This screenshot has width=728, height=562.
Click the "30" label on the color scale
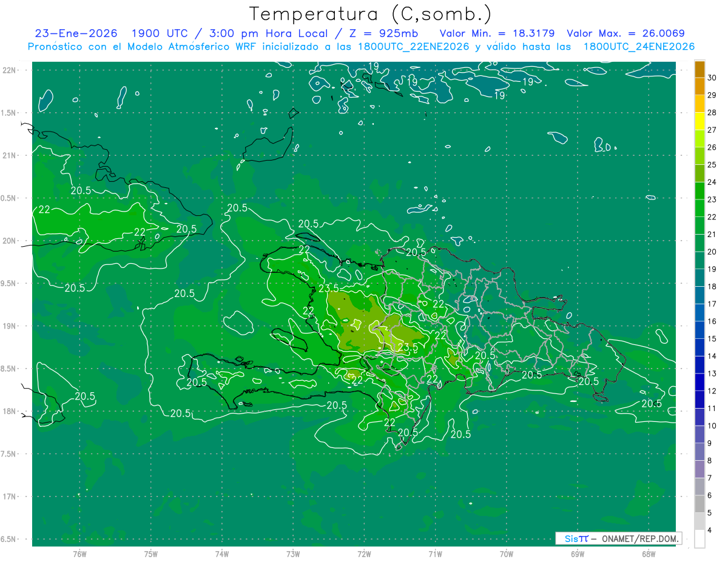[x=712, y=78]
